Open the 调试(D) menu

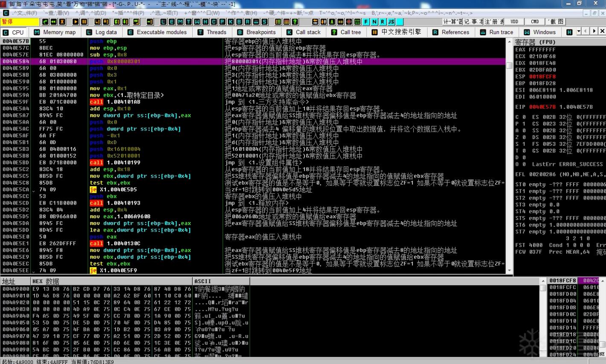[91, 13]
